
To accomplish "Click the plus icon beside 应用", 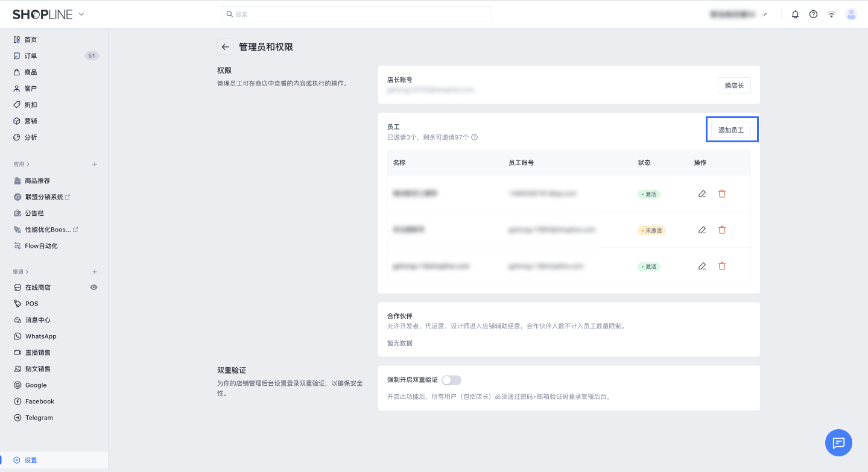I will click(95, 164).
